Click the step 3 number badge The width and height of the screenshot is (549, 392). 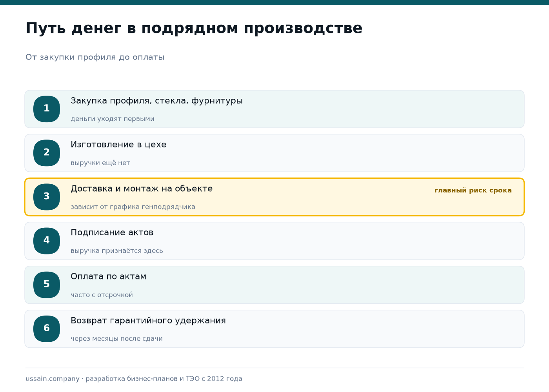47,197
